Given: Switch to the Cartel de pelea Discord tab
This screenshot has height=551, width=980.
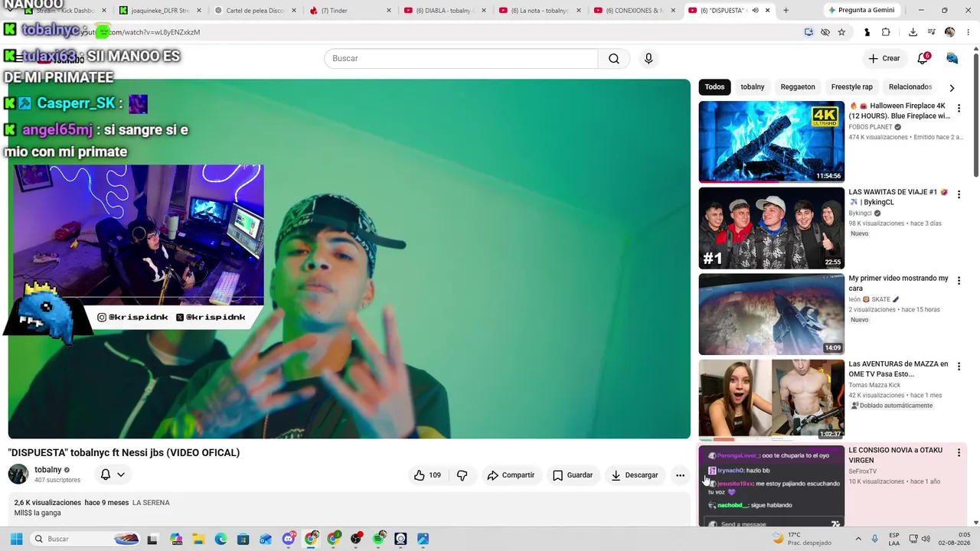Looking at the screenshot, I should coord(255,11).
